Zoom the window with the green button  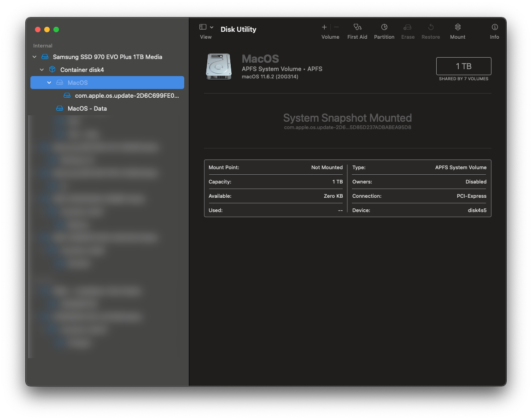pos(56,30)
